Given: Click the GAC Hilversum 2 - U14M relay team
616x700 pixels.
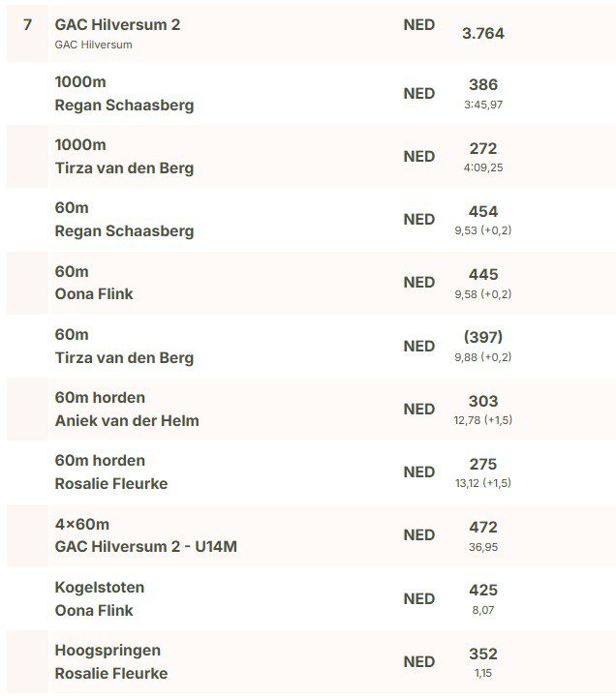Looking at the screenshot, I should (x=145, y=546).
